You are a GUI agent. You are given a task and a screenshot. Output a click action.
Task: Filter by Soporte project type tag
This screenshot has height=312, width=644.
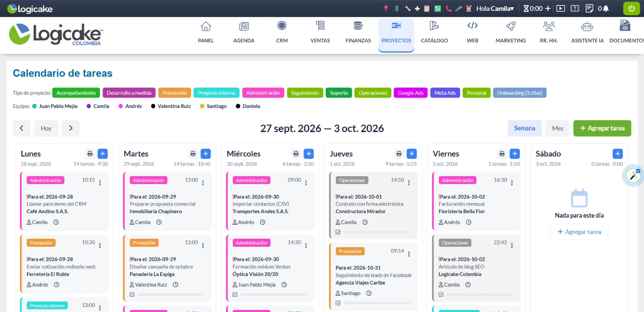339,93
